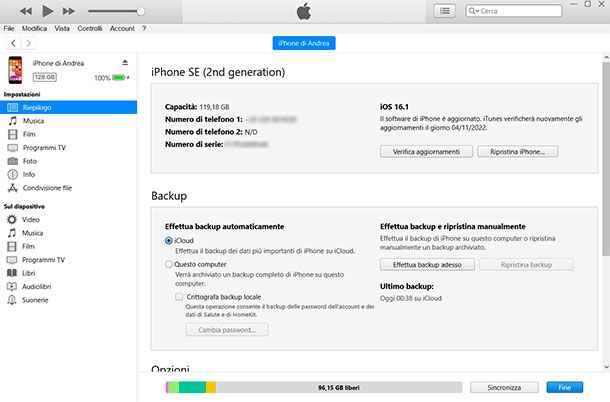The image size is (610, 402).
Task: Click the rewind playback button
Action: point(26,11)
